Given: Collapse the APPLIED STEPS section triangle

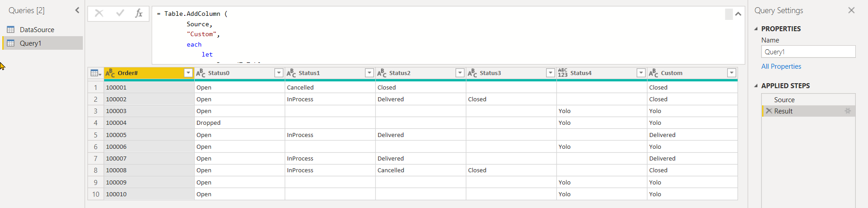Looking at the screenshot, I should pos(756,86).
